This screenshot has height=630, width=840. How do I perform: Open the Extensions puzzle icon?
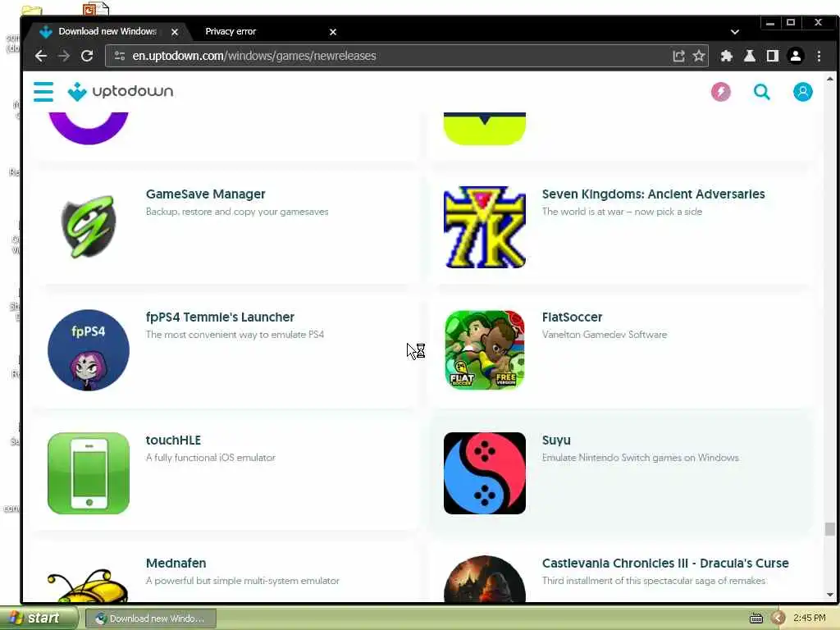(x=727, y=56)
